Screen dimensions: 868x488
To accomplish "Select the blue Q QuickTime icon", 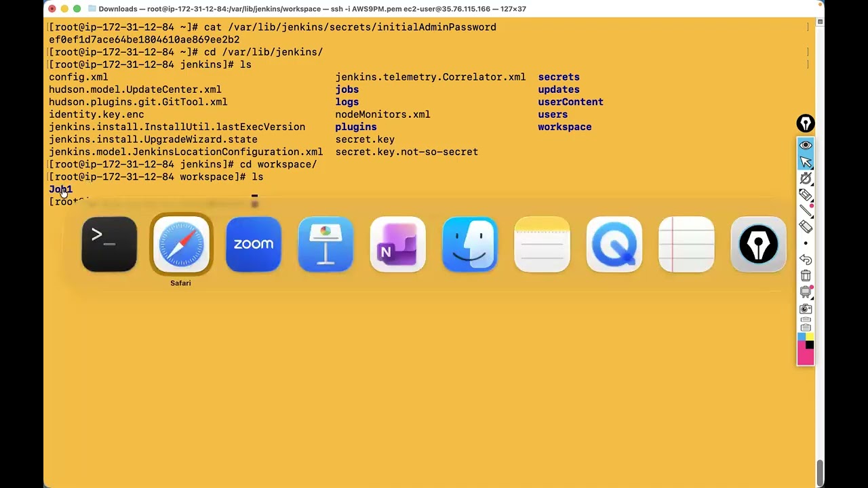I will [x=614, y=245].
